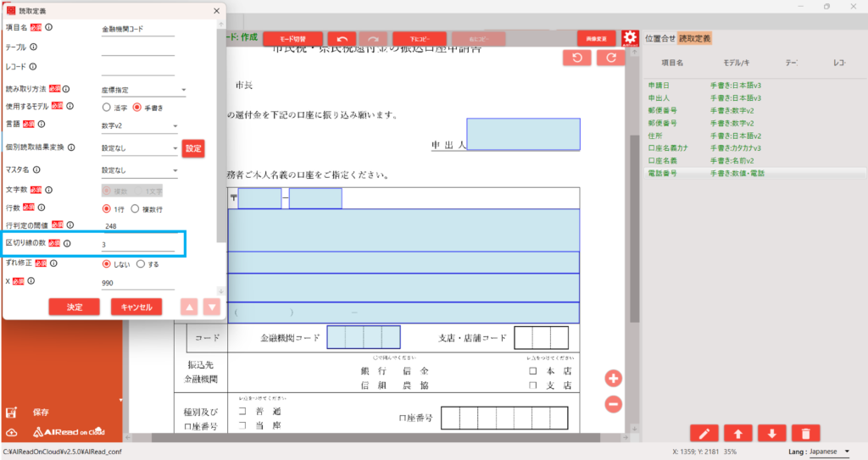The width and height of the screenshot is (868, 460).
Task: Set ずれ修正 to する
Action: (x=141, y=264)
